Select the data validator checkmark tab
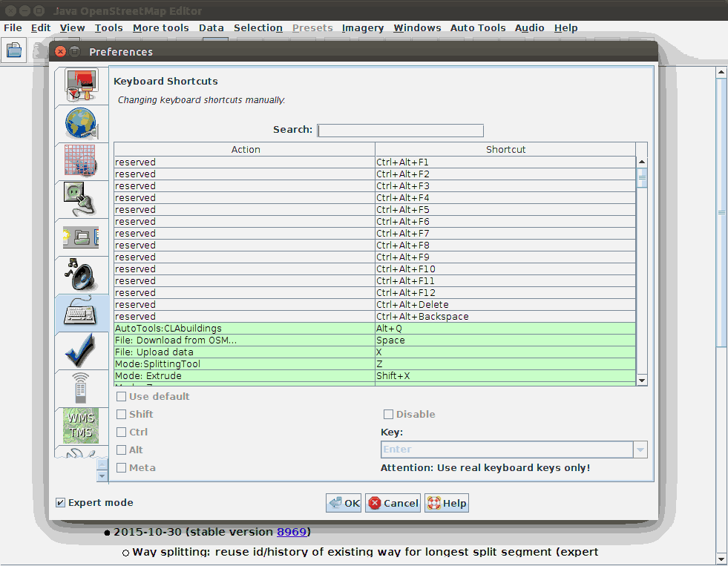 pos(81,350)
